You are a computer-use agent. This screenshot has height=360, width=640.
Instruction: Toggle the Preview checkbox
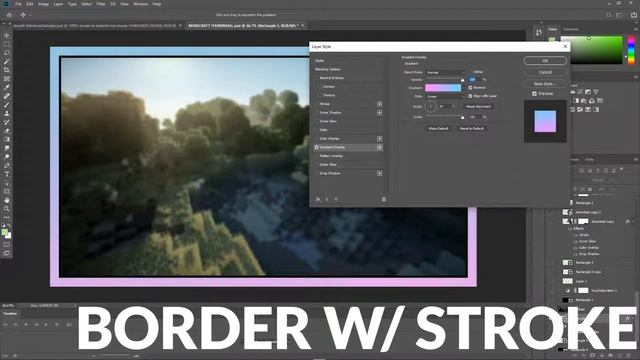pyautogui.click(x=534, y=94)
